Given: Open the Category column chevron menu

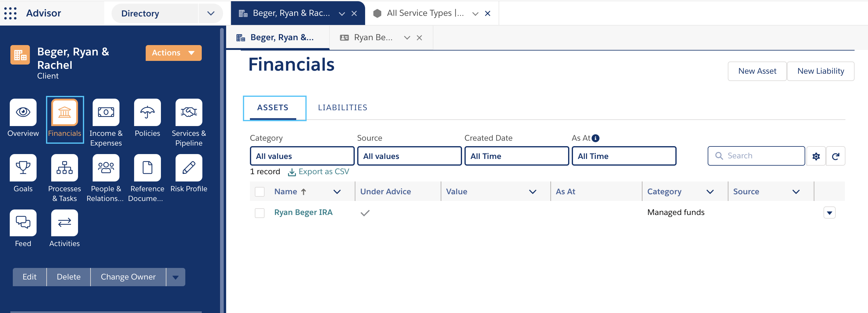Looking at the screenshot, I should 710,192.
